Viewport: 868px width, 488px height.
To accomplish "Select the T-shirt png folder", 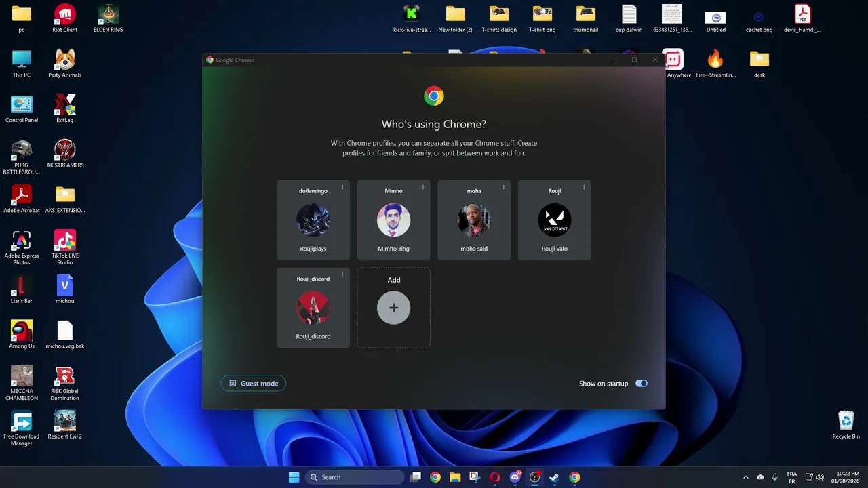I will pyautogui.click(x=542, y=18).
